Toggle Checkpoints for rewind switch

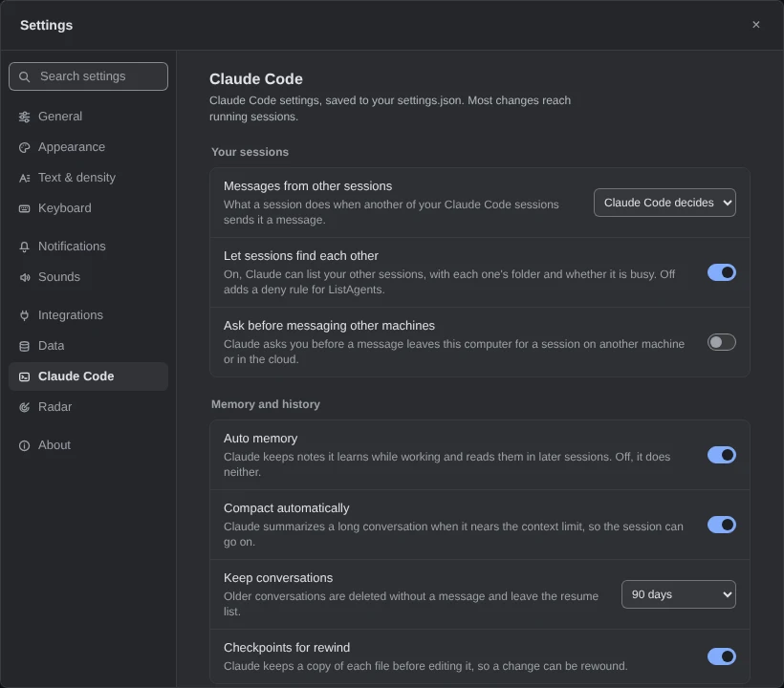721,656
